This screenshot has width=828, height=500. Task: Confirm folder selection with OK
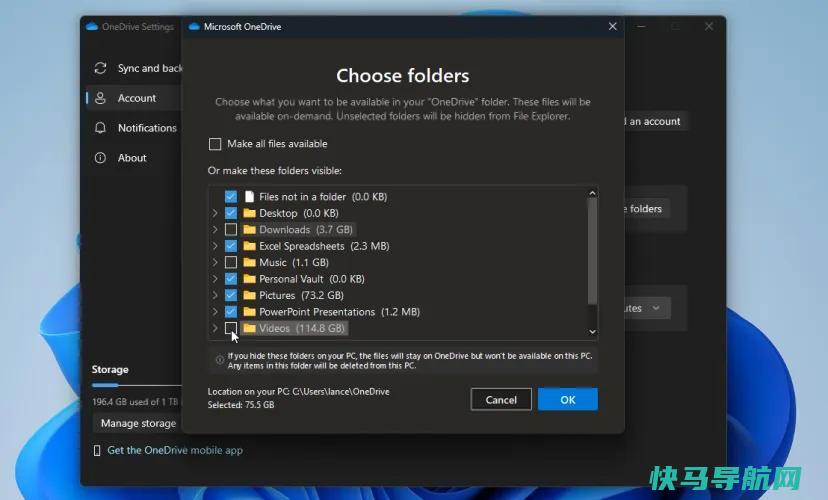tap(568, 400)
